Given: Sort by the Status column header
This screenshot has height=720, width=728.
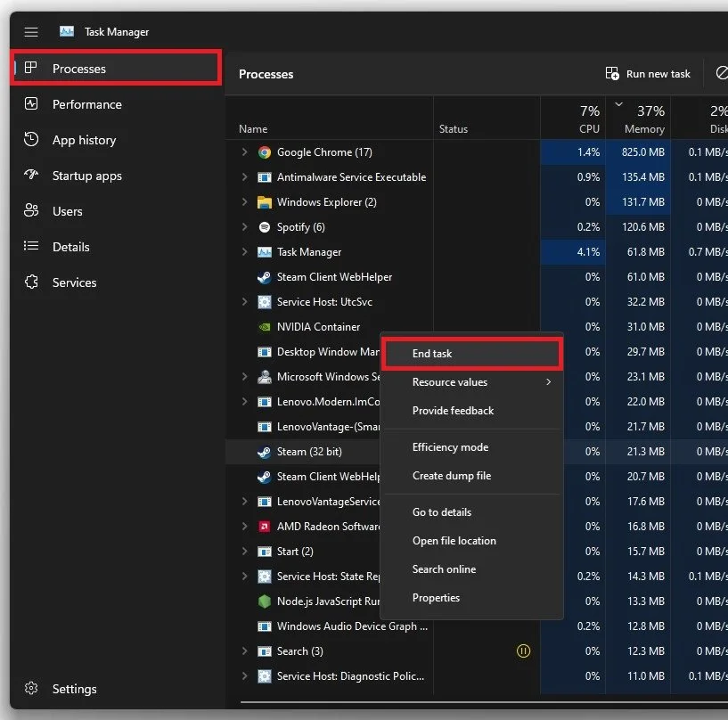Looking at the screenshot, I should 454,129.
